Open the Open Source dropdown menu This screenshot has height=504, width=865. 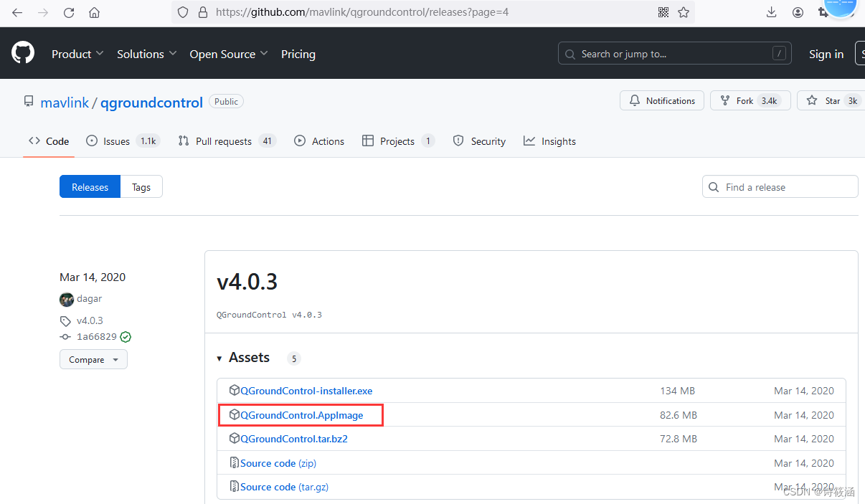pos(228,54)
